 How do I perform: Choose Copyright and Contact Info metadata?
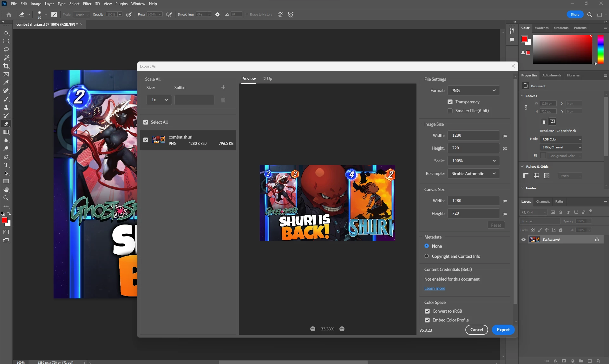(427, 256)
